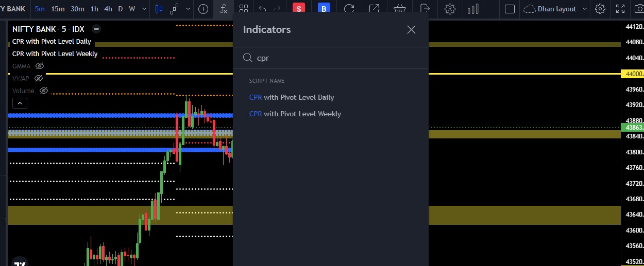Image resolution: width=644 pixels, height=266 pixels.
Task: Click the indicator search field
Action: [331, 58]
